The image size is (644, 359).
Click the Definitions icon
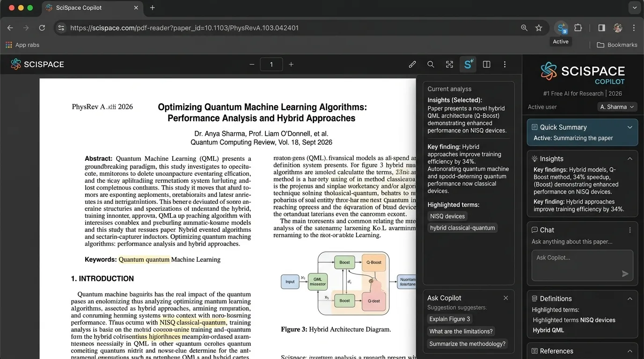click(534, 299)
